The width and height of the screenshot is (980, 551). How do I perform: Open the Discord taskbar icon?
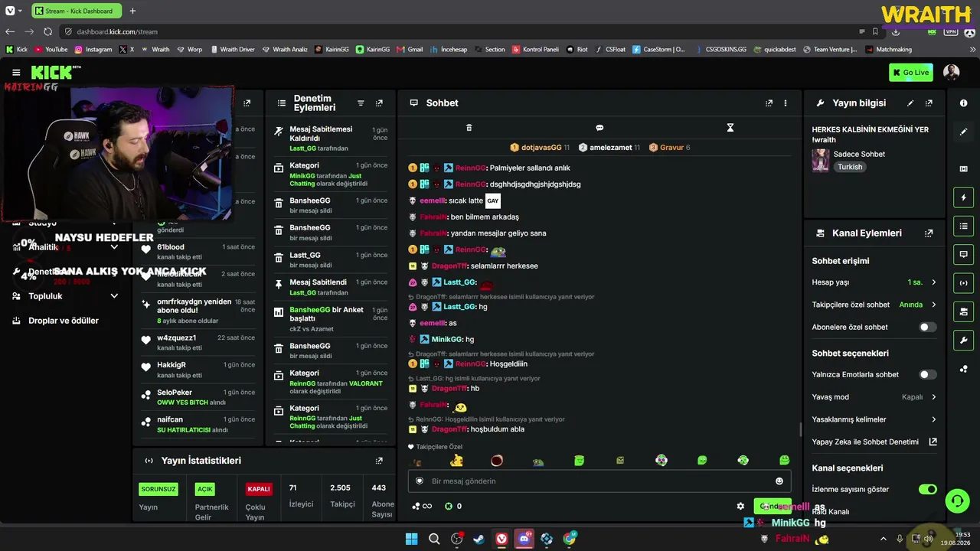click(x=524, y=539)
